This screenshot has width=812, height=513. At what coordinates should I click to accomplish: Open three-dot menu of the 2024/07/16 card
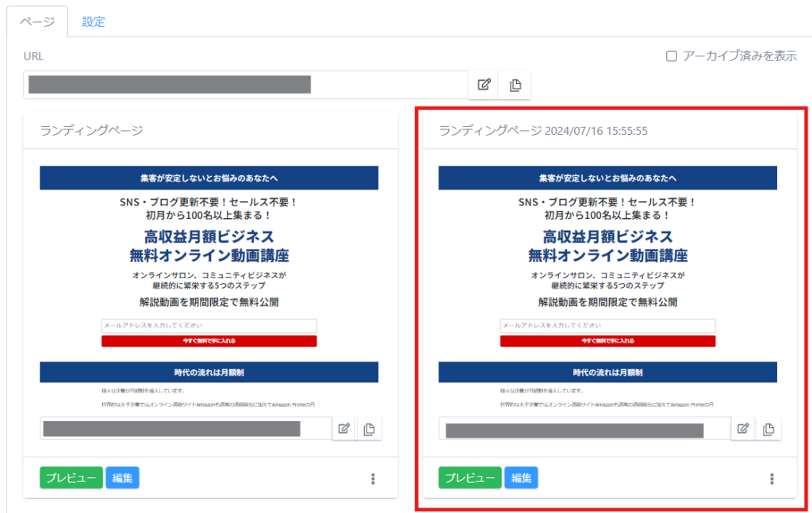(x=772, y=479)
